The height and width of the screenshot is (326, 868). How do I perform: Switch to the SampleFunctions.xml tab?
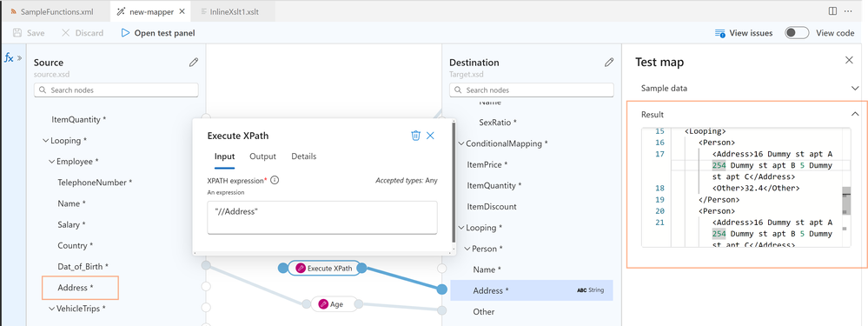coord(52,11)
